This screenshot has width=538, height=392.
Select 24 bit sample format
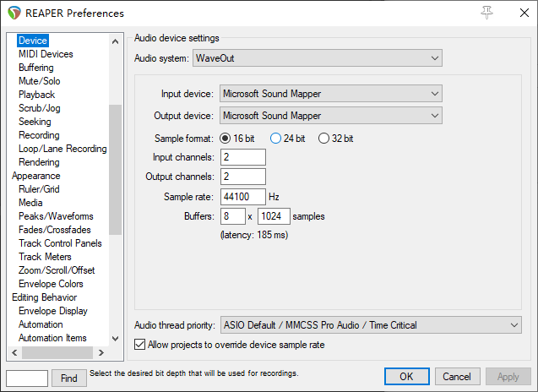coord(275,139)
